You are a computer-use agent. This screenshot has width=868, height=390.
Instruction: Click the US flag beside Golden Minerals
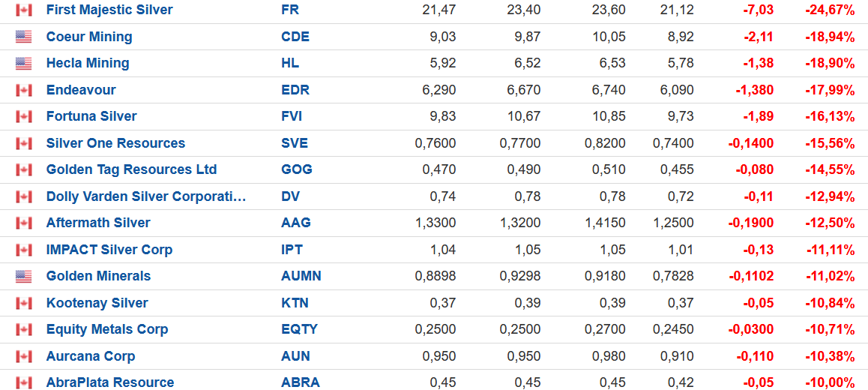[x=24, y=277]
